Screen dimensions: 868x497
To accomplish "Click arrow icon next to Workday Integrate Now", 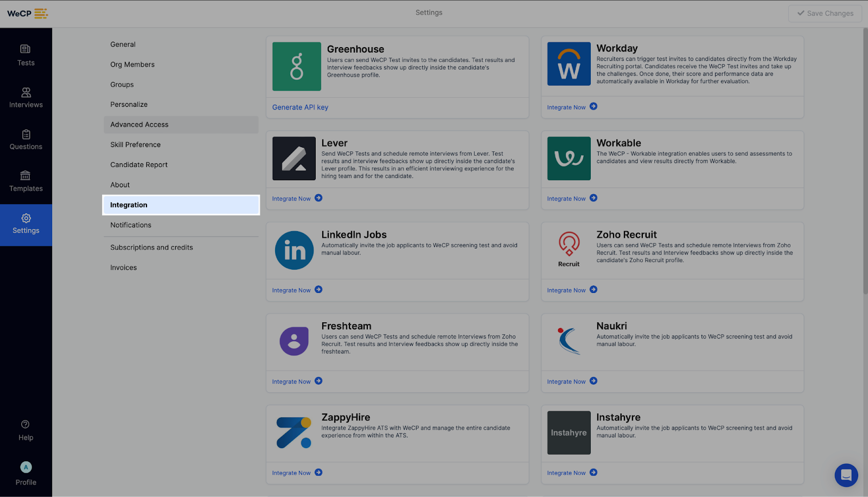I will (593, 106).
